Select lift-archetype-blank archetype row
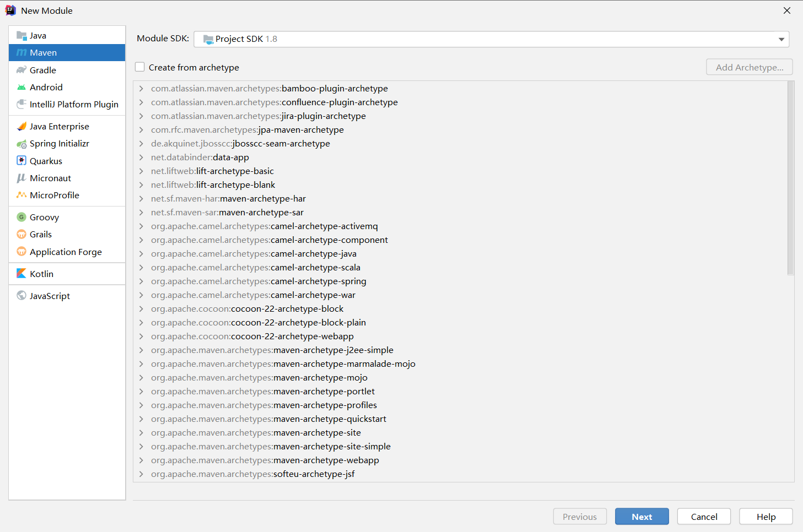This screenshot has width=803, height=532. coord(460,185)
